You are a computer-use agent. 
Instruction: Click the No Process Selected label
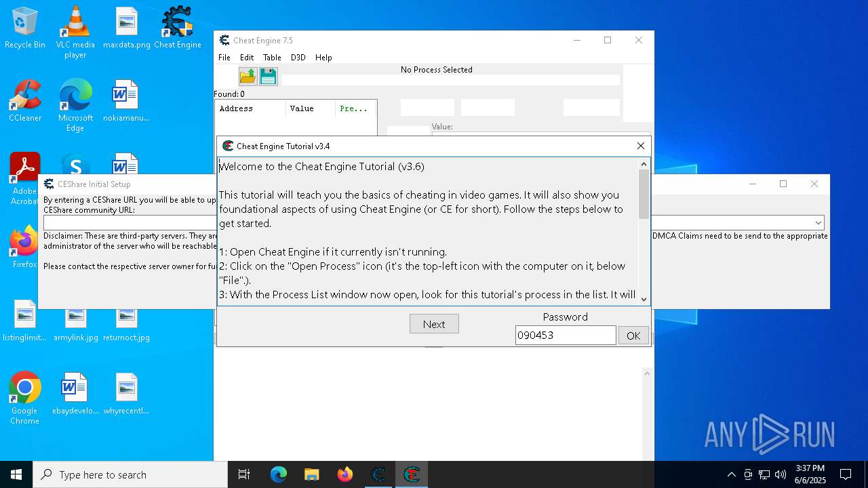tap(436, 70)
